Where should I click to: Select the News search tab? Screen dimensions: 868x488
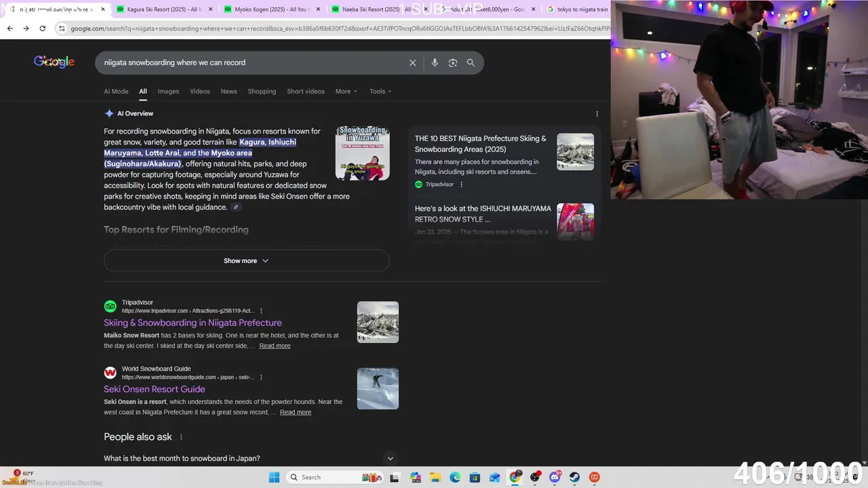(x=229, y=91)
